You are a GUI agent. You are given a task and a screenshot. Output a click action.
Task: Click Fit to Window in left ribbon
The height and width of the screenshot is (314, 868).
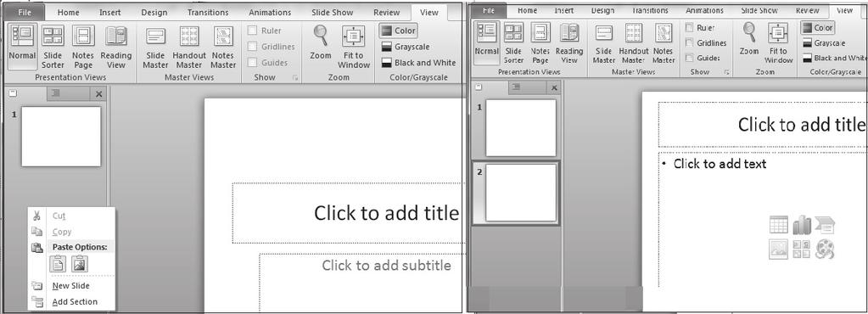(354, 47)
